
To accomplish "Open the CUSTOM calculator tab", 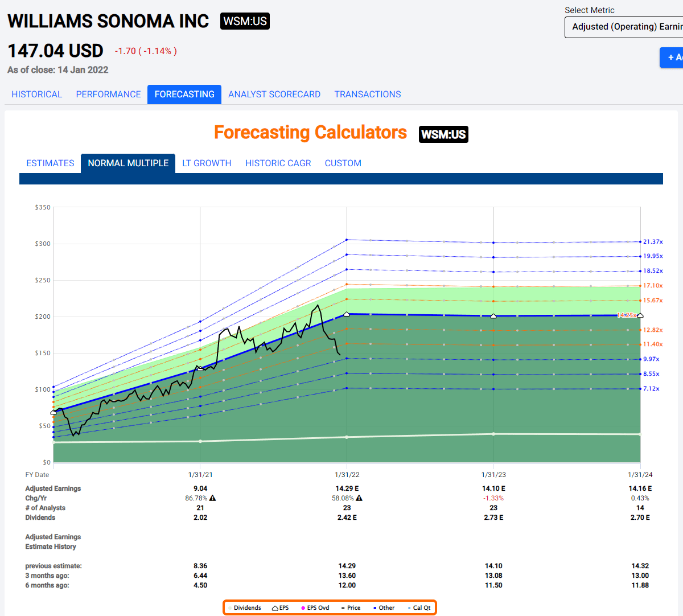I will [x=343, y=163].
